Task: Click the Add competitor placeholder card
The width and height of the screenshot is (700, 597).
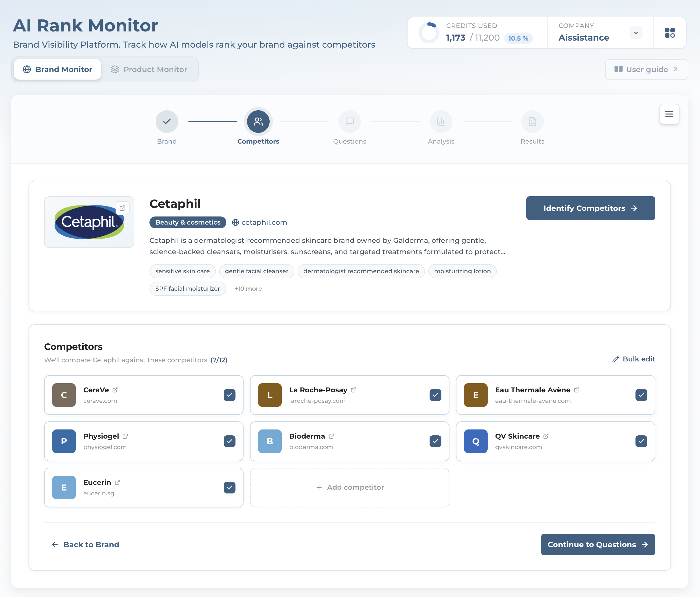Action: point(350,488)
